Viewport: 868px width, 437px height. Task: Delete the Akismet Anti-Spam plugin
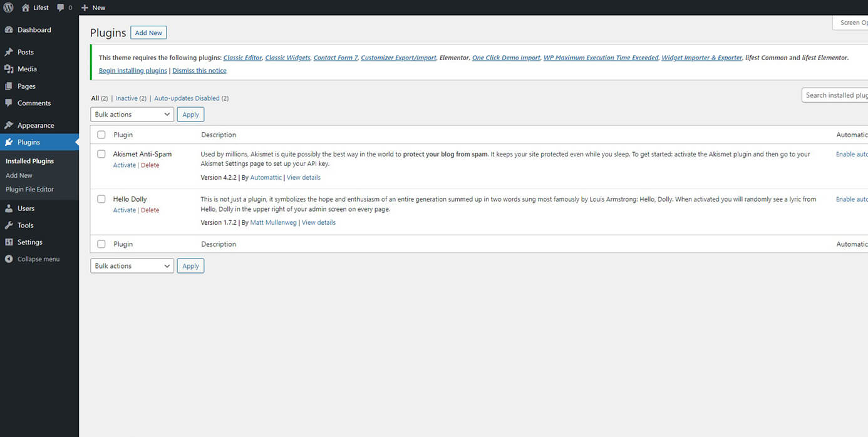click(x=150, y=165)
